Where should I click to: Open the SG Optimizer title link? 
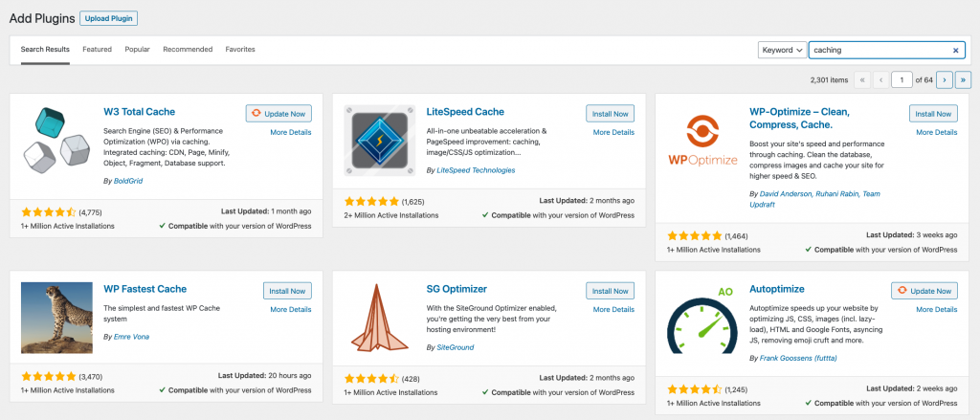point(457,289)
